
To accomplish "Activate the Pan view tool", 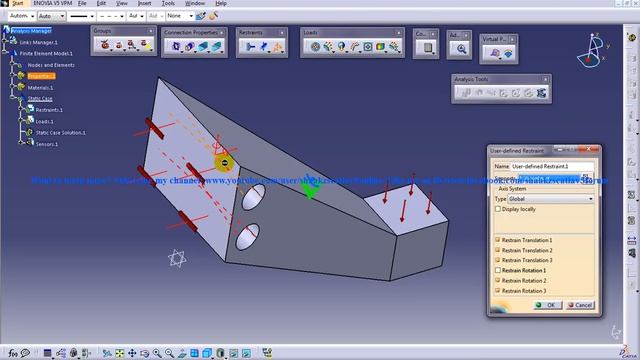I will pyautogui.click(x=132, y=353).
